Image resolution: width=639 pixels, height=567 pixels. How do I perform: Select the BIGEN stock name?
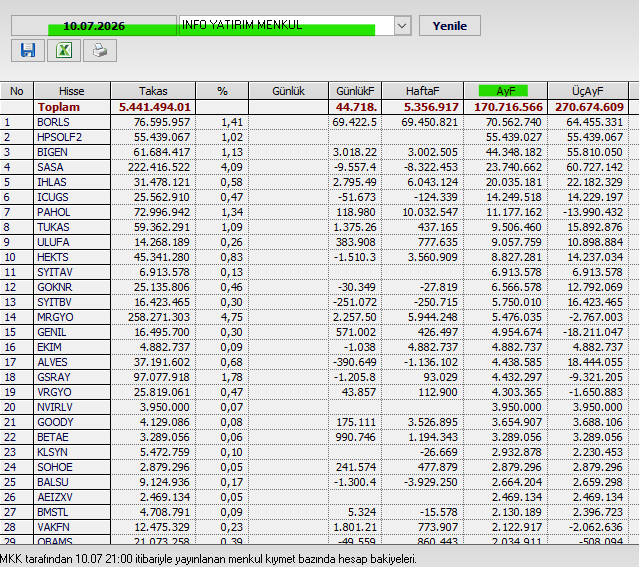coord(53,152)
